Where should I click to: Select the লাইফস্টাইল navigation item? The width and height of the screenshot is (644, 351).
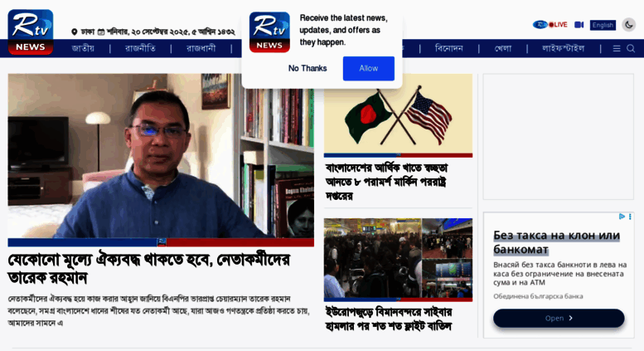point(563,48)
